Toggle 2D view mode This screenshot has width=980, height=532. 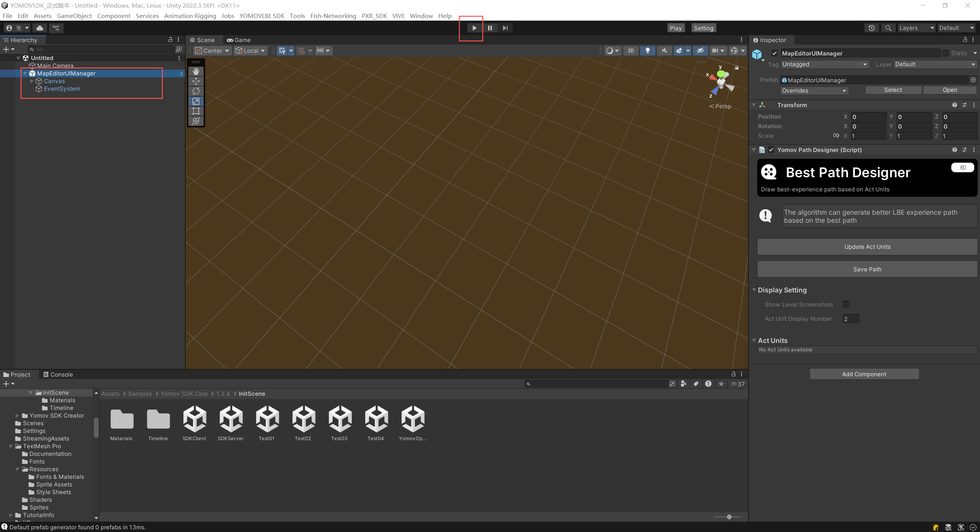tap(630, 51)
